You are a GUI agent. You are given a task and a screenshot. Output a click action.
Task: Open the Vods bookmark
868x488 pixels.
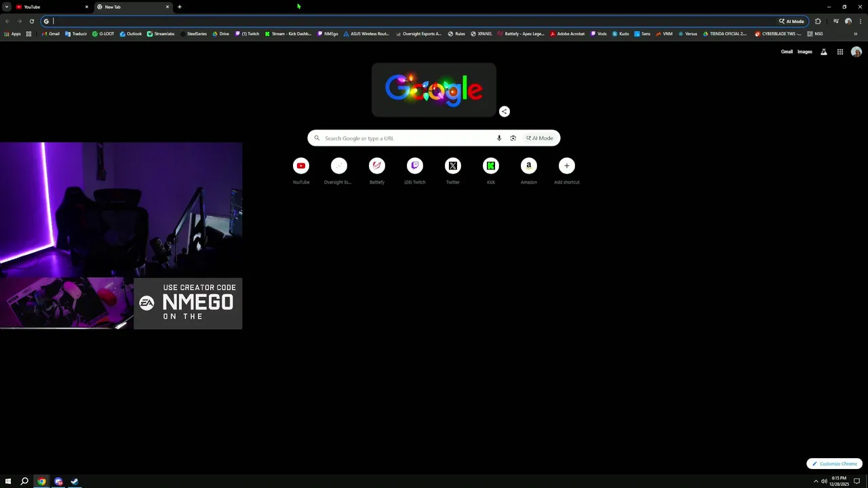(x=599, y=33)
